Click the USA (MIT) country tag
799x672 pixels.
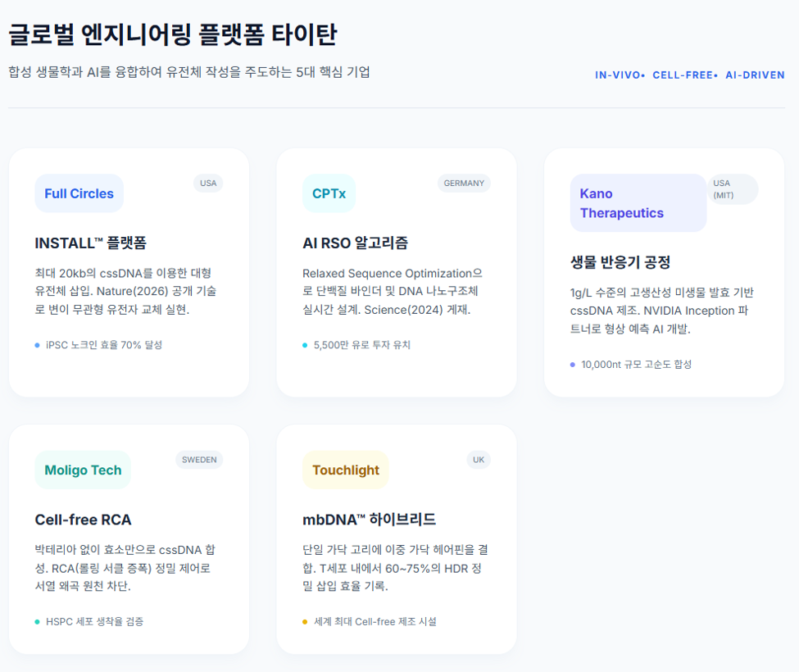pos(733,189)
